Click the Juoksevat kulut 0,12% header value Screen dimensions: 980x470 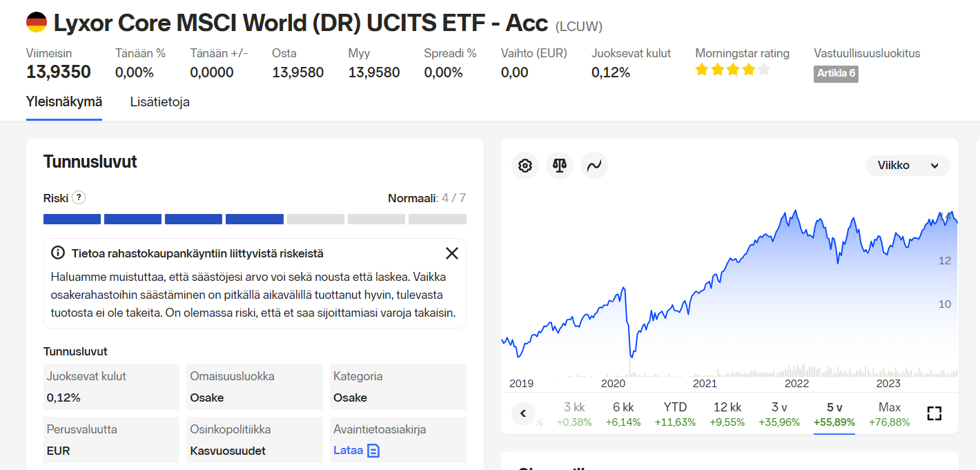pos(611,72)
